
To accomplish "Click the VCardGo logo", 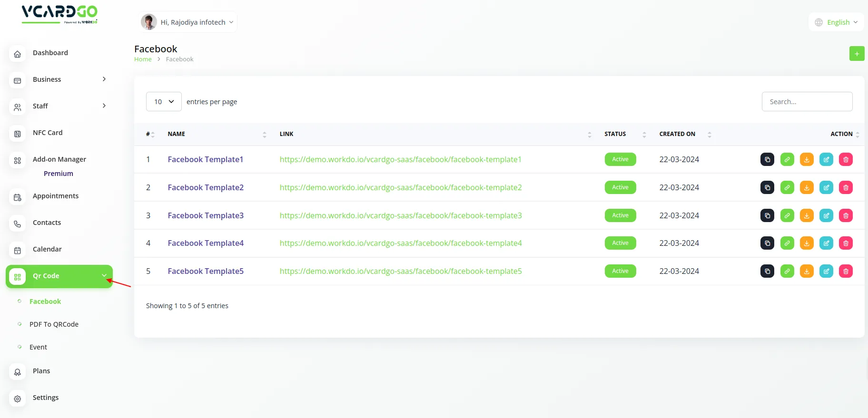I will [59, 14].
